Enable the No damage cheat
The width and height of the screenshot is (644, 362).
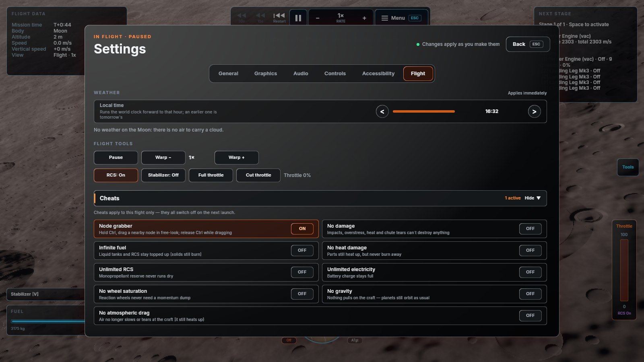coord(530,229)
